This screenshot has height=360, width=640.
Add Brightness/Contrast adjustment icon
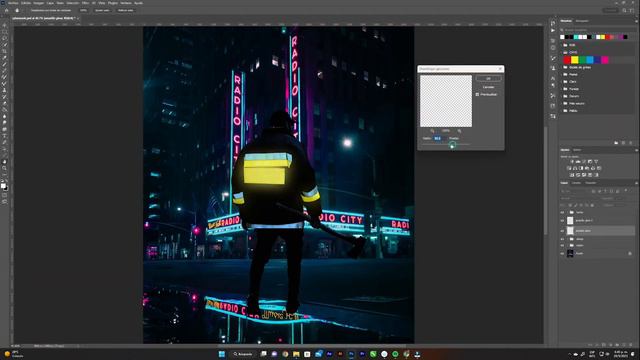(572, 162)
